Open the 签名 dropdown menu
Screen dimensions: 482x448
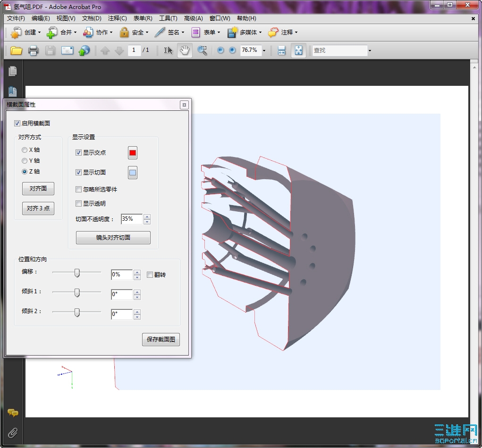[x=183, y=33]
